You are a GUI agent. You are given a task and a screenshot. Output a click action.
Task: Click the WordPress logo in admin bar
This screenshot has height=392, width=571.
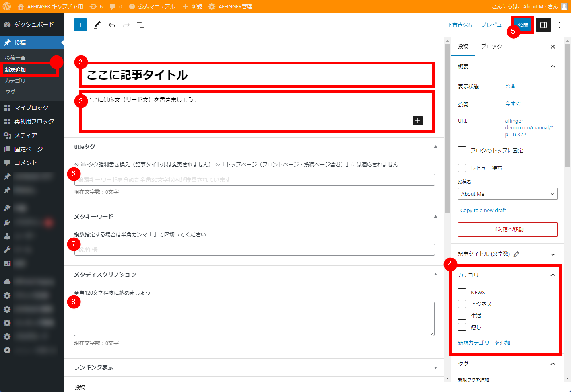[x=7, y=6]
